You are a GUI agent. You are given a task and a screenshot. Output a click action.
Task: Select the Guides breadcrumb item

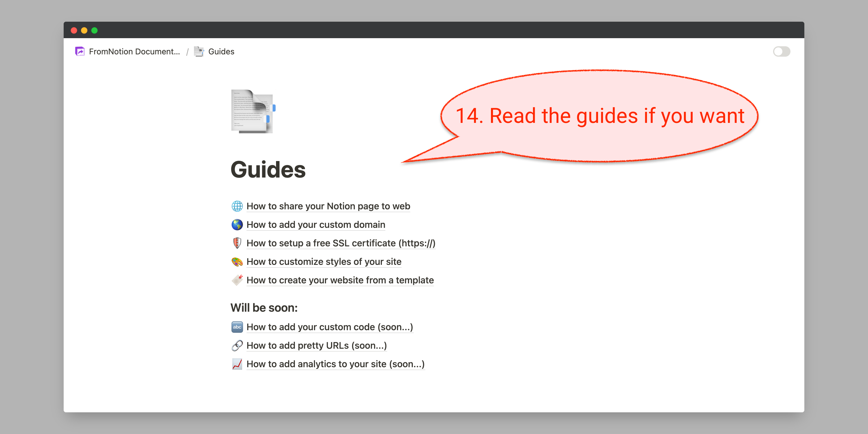[221, 51]
